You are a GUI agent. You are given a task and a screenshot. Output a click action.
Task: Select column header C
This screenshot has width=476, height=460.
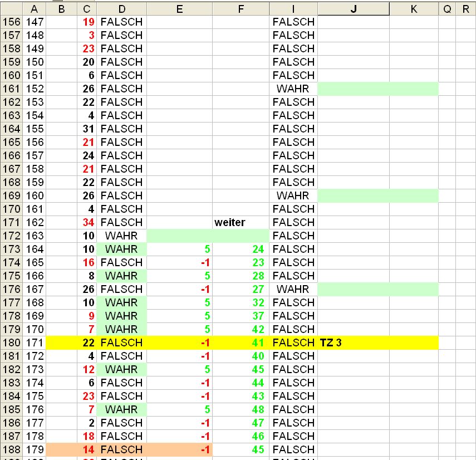86,9
